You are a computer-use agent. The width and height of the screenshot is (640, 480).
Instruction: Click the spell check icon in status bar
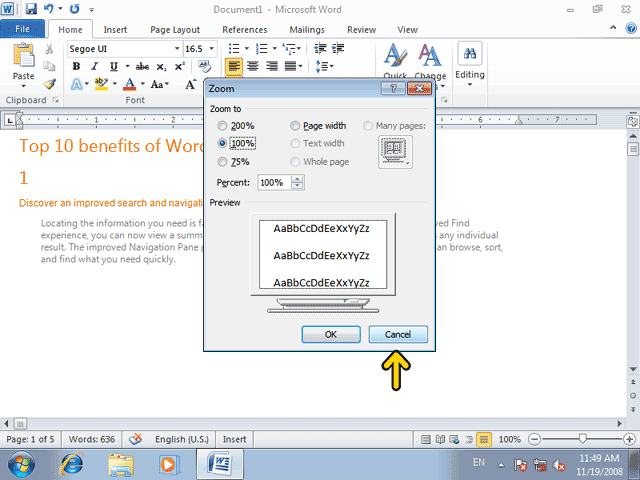pyautogui.click(x=136, y=439)
